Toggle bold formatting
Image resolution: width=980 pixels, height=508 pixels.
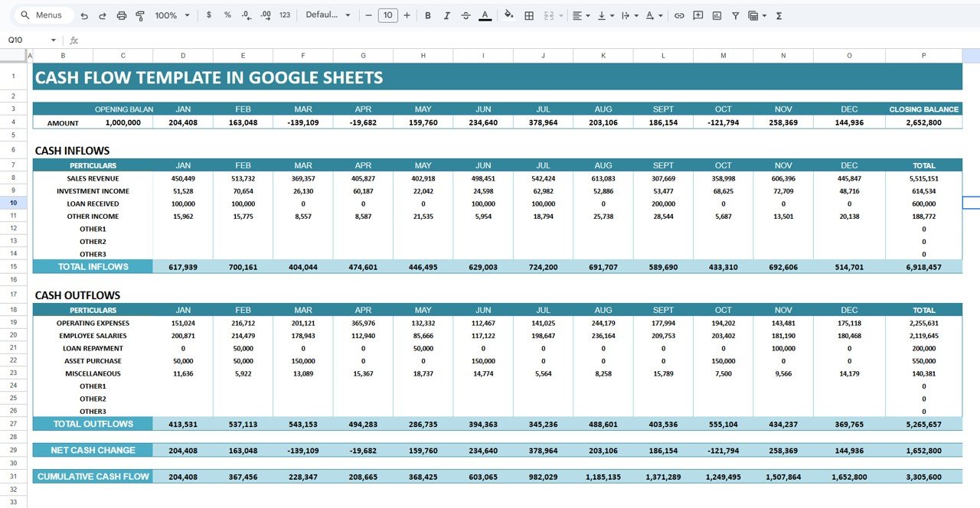(428, 15)
